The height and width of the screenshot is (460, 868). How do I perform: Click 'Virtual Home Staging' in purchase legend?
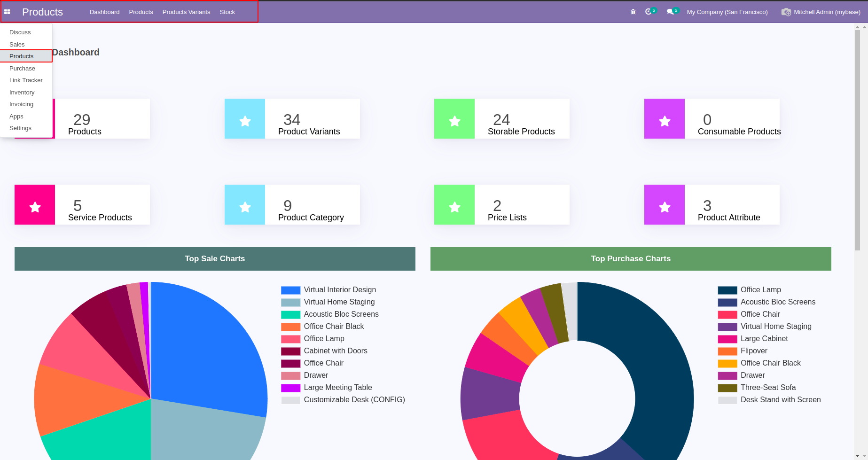point(776,326)
